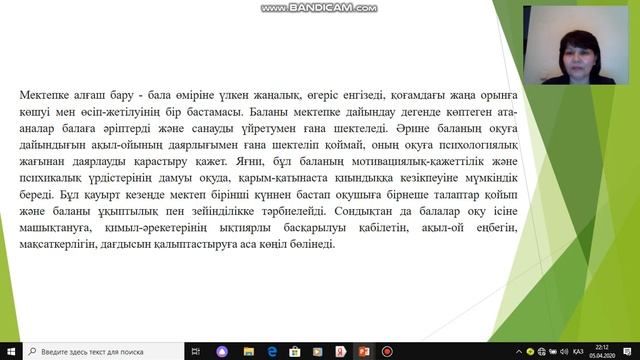Launch the purple Alice assistant icon

click(x=222, y=351)
